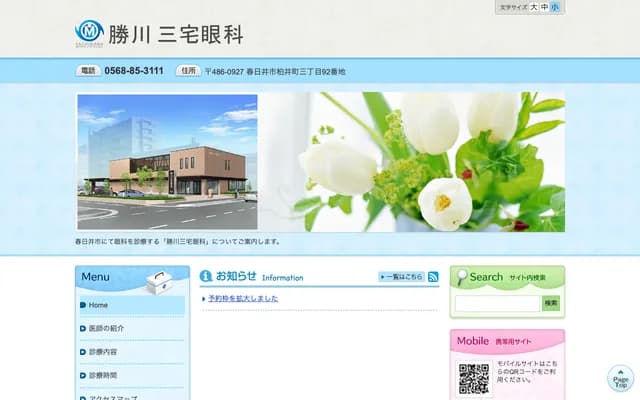Image resolution: width=640 pixels, height=400 pixels.
Task: Click the 診療内容 bullet icon
Action: point(83,352)
